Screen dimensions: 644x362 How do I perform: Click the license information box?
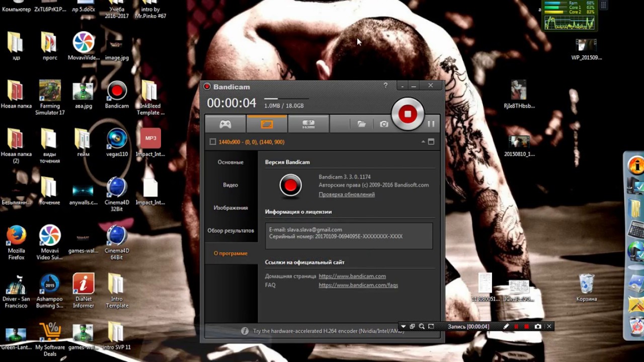coord(349,236)
